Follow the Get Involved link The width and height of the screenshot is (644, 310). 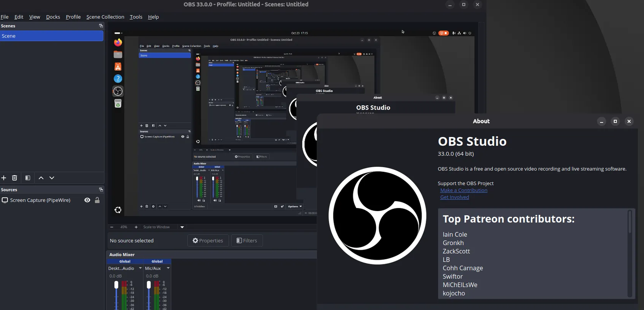455,197
